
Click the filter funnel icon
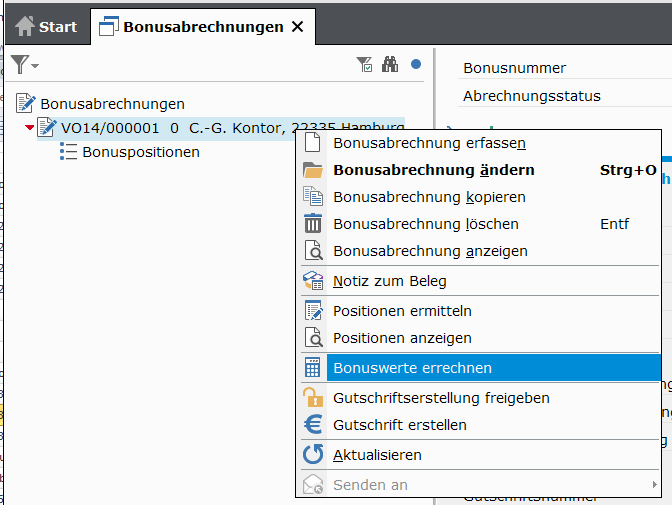(x=18, y=64)
